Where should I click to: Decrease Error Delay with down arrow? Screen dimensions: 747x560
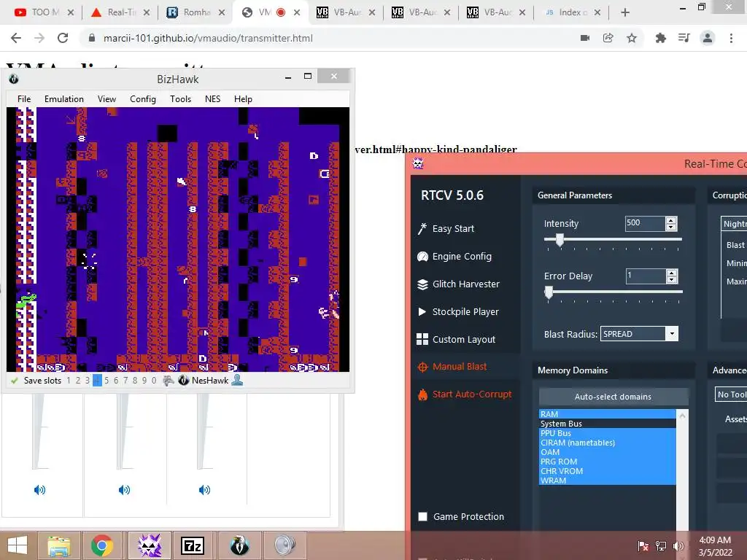coord(672,279)
